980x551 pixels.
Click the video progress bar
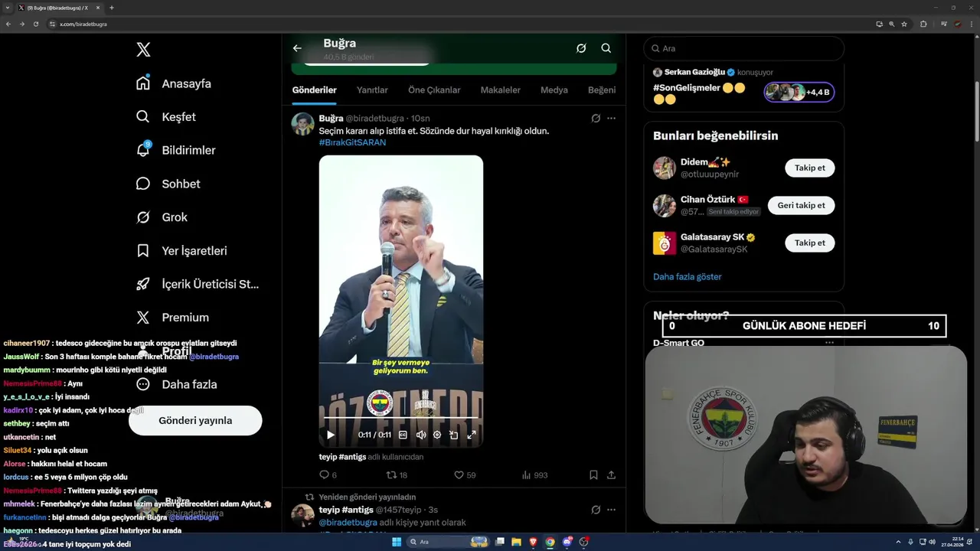click(x=401, y=418)
